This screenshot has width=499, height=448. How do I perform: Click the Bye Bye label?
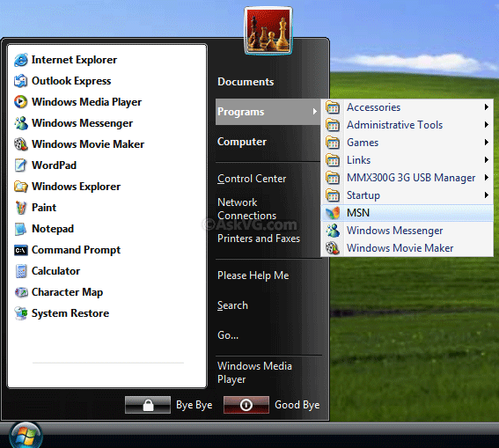[x=194, y=405]
